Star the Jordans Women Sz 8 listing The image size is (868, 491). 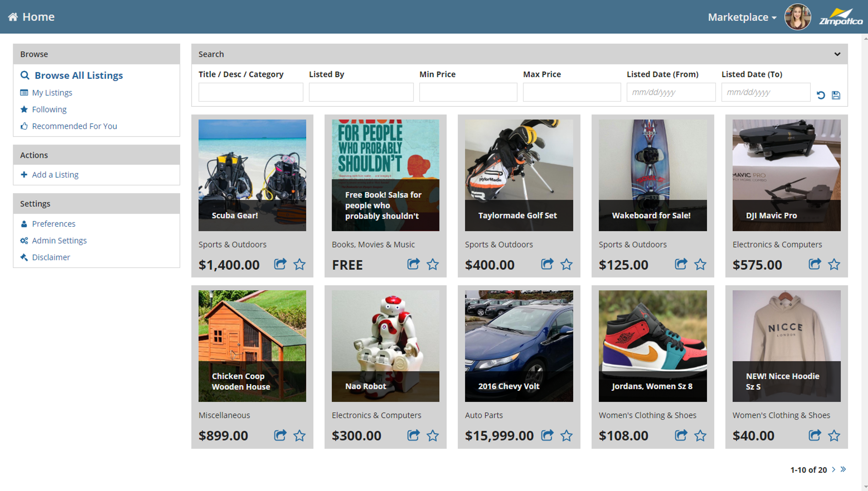coord(700,435)
